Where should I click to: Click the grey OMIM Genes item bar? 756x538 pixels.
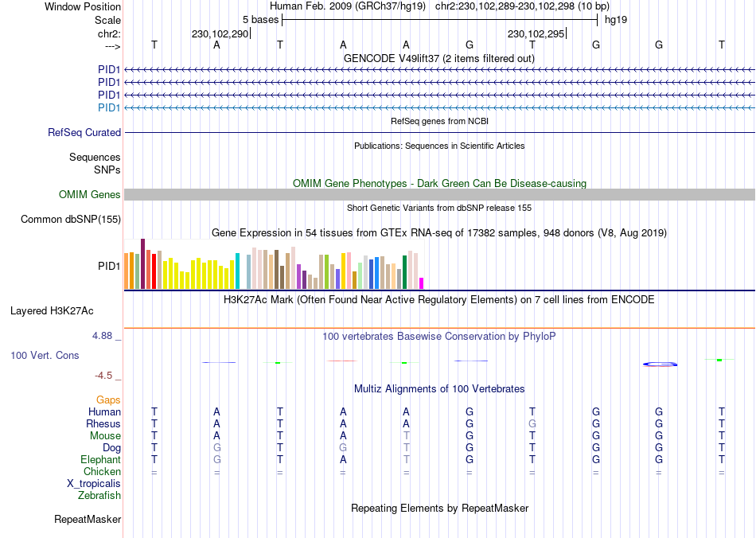439,194
